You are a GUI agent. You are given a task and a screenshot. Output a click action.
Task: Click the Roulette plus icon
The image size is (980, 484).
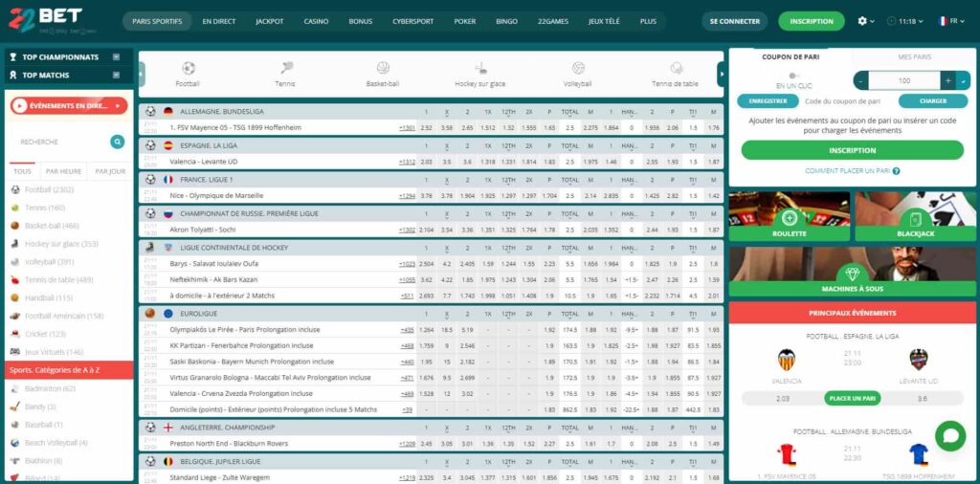click(x=790, y=218)
